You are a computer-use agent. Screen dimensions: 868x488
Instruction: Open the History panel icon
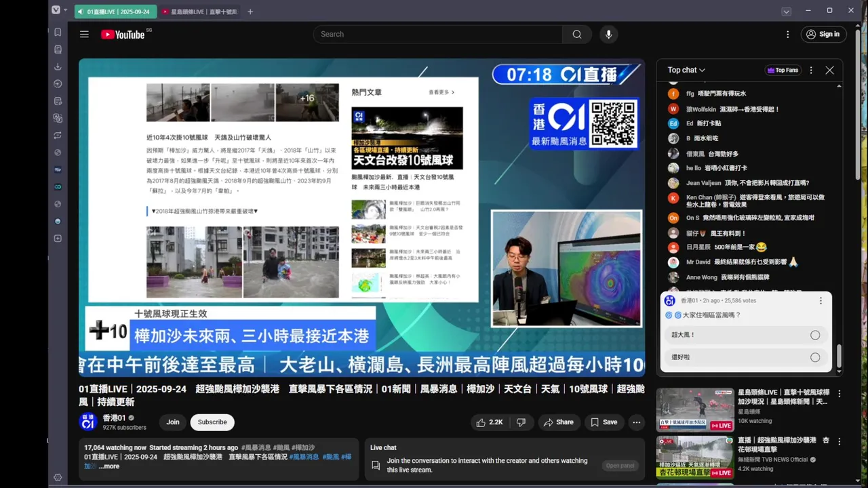coord(58,84)
